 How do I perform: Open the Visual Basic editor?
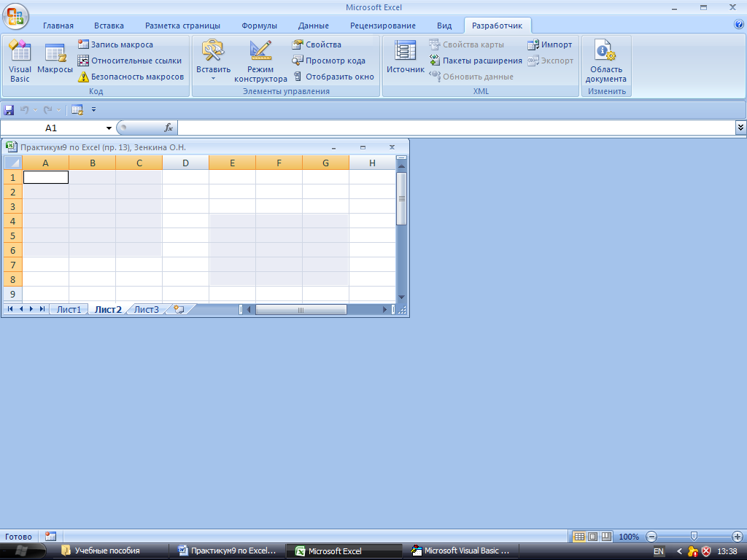tap(20, 61)
